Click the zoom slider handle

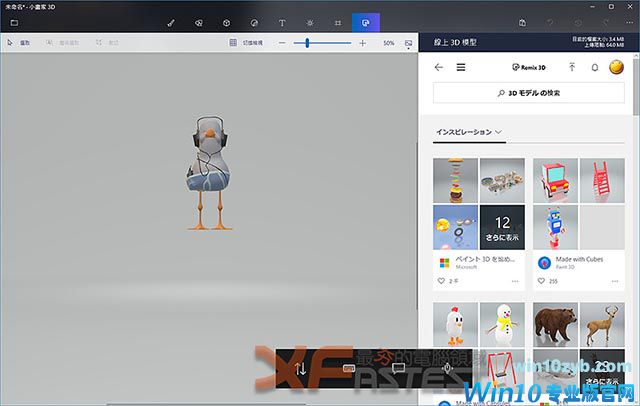coord(307,43)
